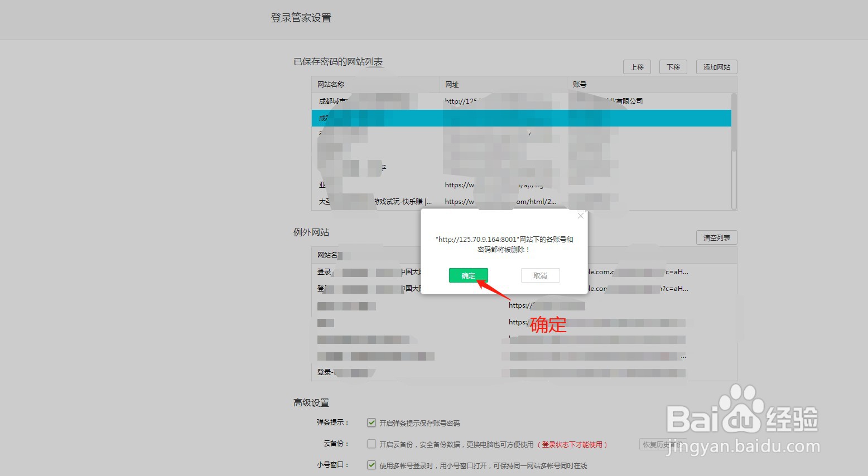
Task: Click the 恢复历史备份 button
Action: click(x=664, y=444)
